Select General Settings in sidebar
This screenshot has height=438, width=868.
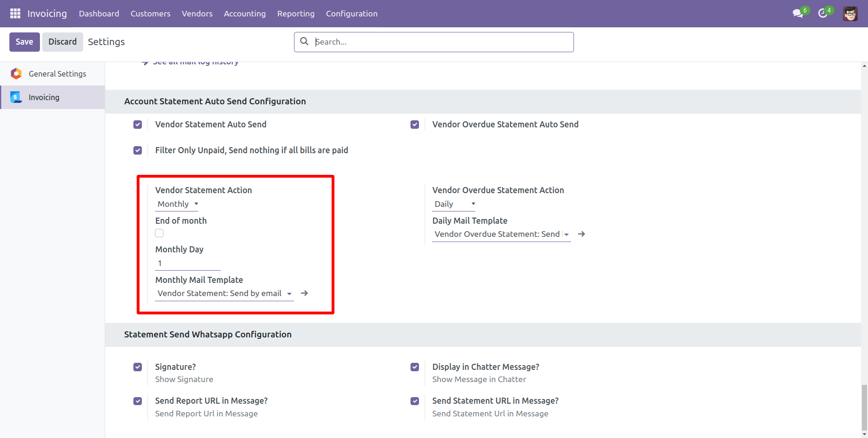(53, 74)
